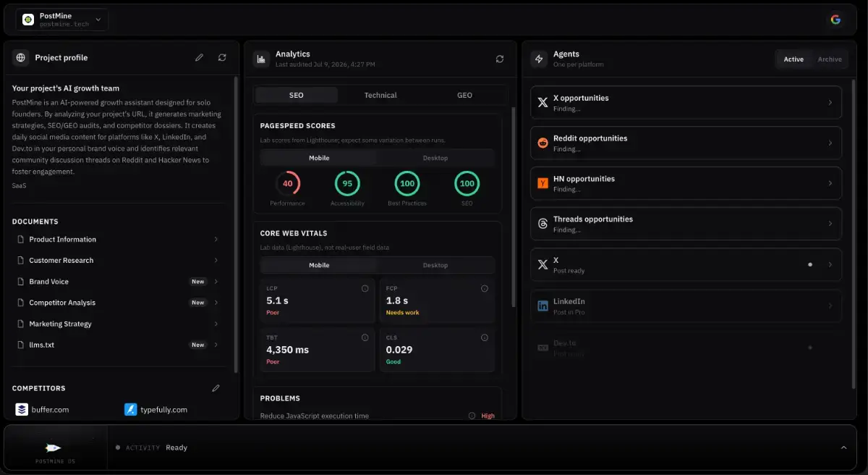Open the X opportunities agent card
868x475 pixels.
tap(686, 103)
